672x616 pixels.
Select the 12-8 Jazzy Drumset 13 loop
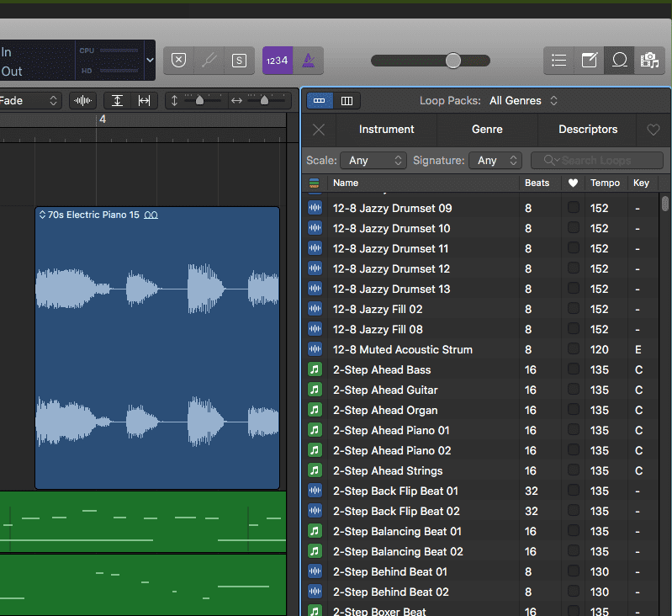[x=480, y=289]
